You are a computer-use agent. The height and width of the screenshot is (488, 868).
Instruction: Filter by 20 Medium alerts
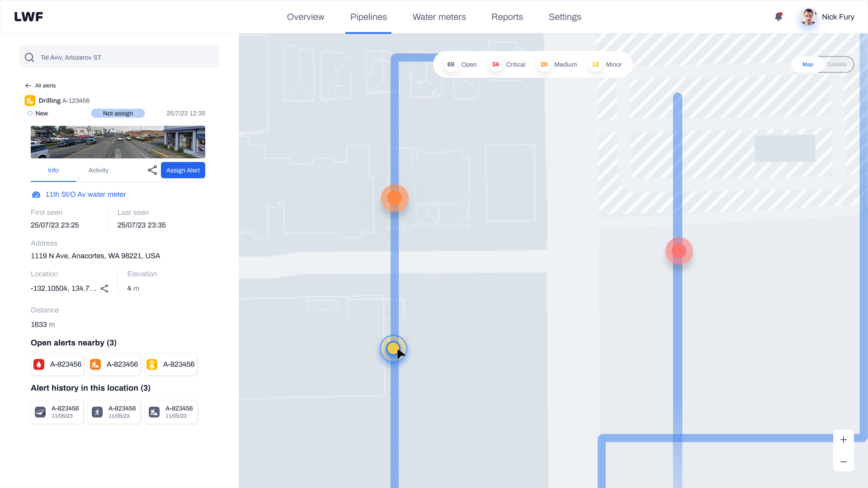557,65
